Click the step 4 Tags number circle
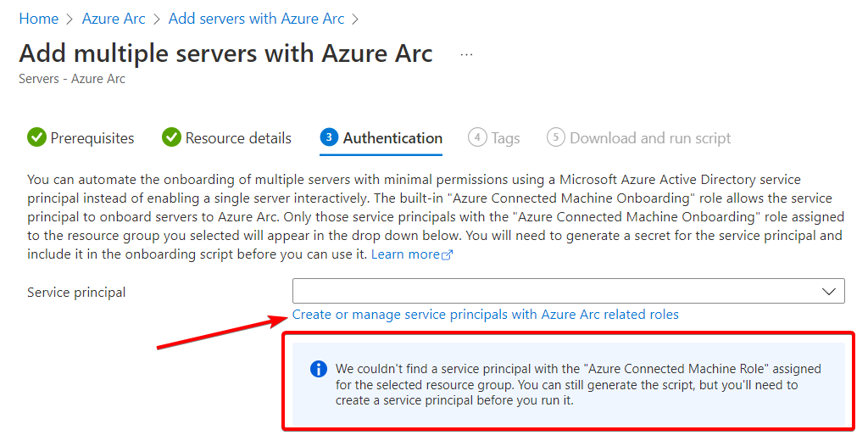This screenshot has width=868, height=441. [477, 137]
